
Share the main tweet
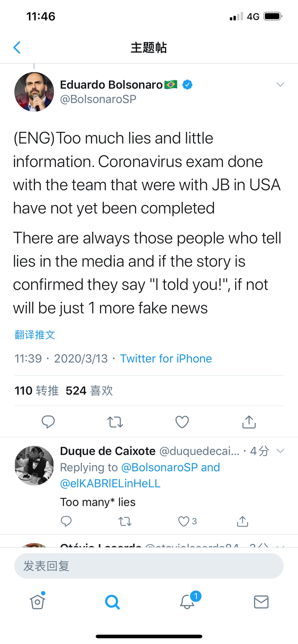pyautogui.click(x=249, y=422)
